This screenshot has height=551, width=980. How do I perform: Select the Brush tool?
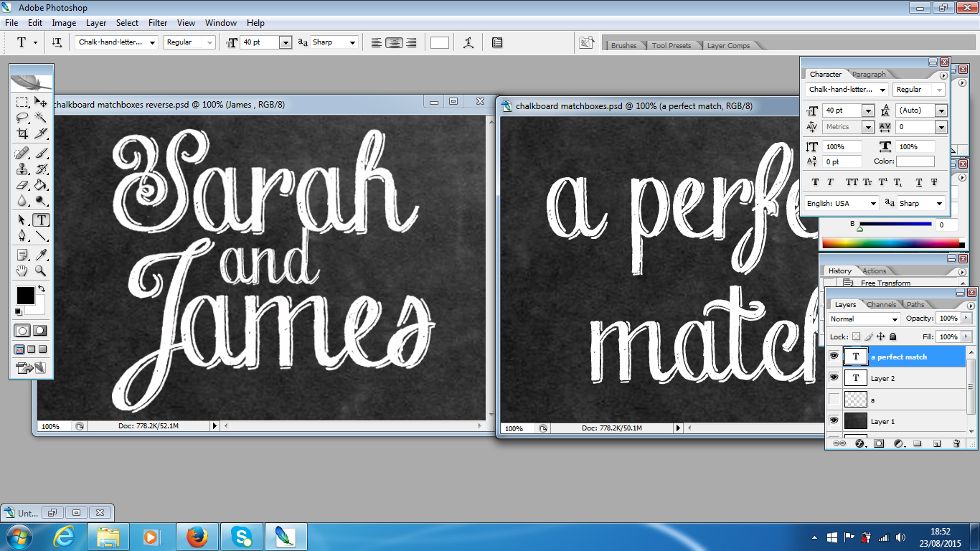click(x=41, y=153)
